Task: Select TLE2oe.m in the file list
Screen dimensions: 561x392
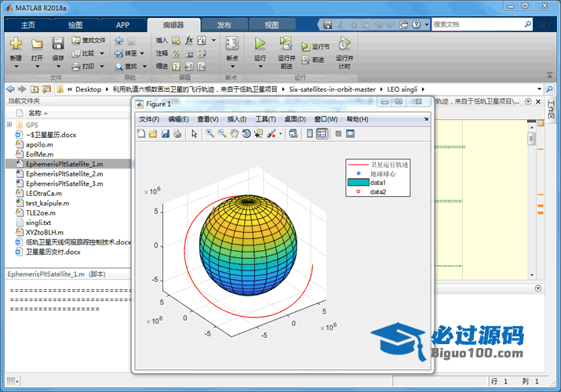Action: tap(41, 212)
